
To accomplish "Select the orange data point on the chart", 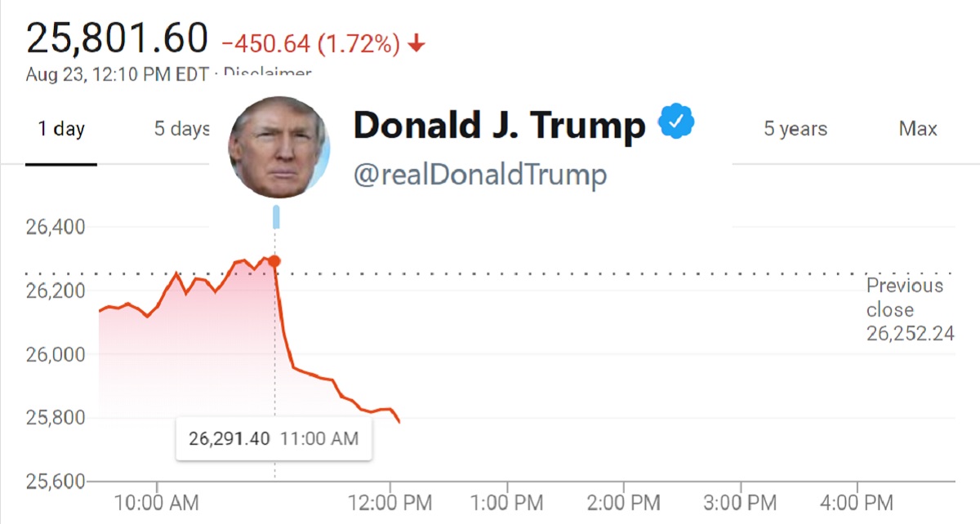I will coord(274,260).
